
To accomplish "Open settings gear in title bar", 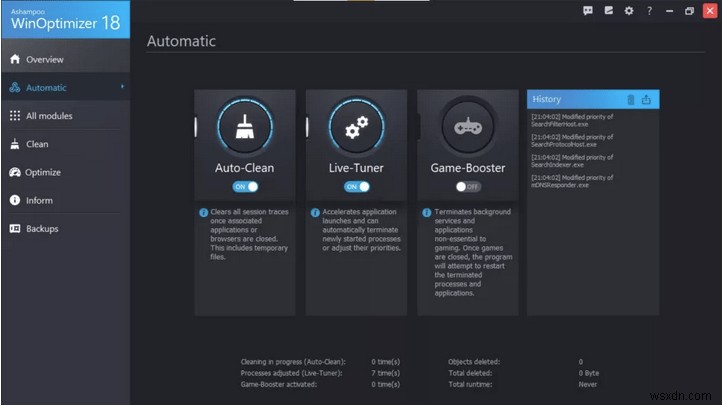I will [x=629, y=11].
